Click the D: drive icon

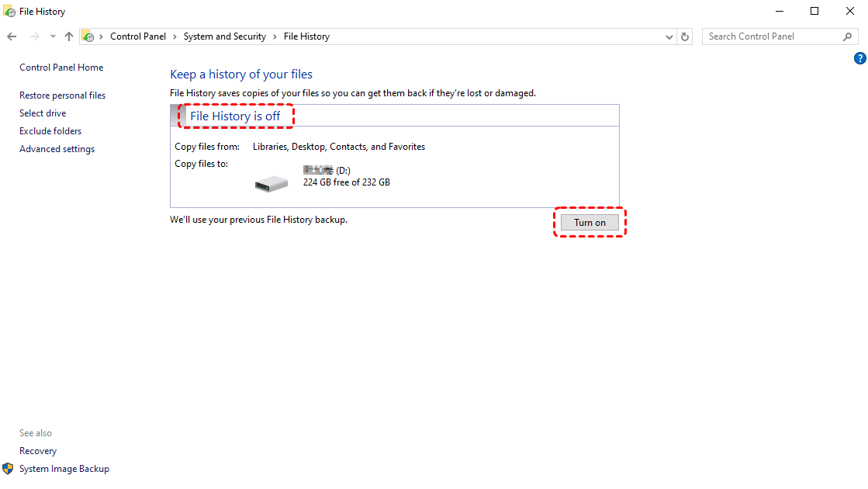coord(271,182)
